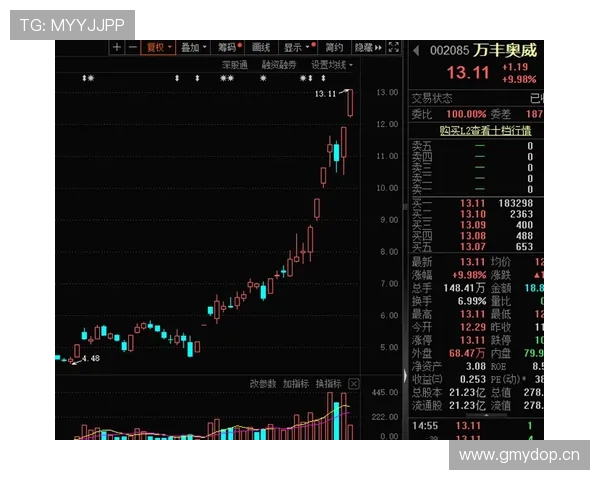The image size is (600, 480).
Task: Click the 交易状态 label
Action: coord(432,98)
